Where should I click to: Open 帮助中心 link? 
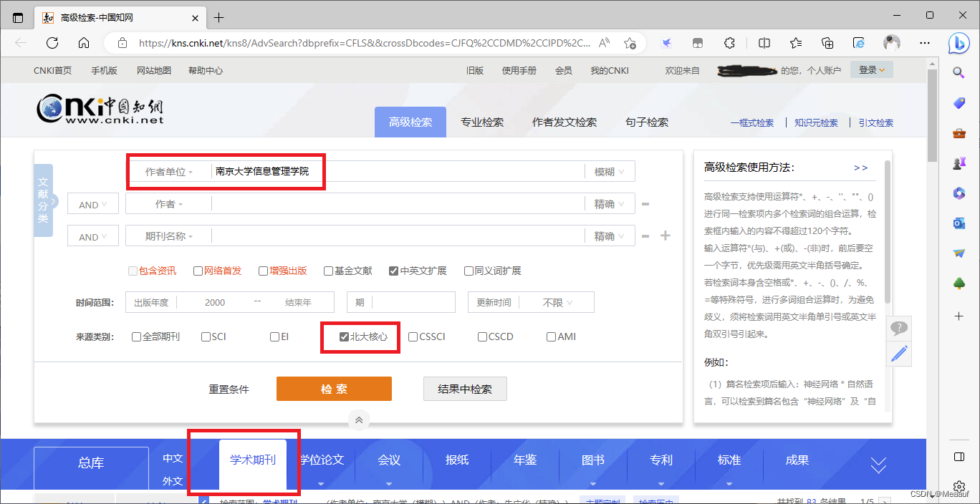(x=206, y=70)
